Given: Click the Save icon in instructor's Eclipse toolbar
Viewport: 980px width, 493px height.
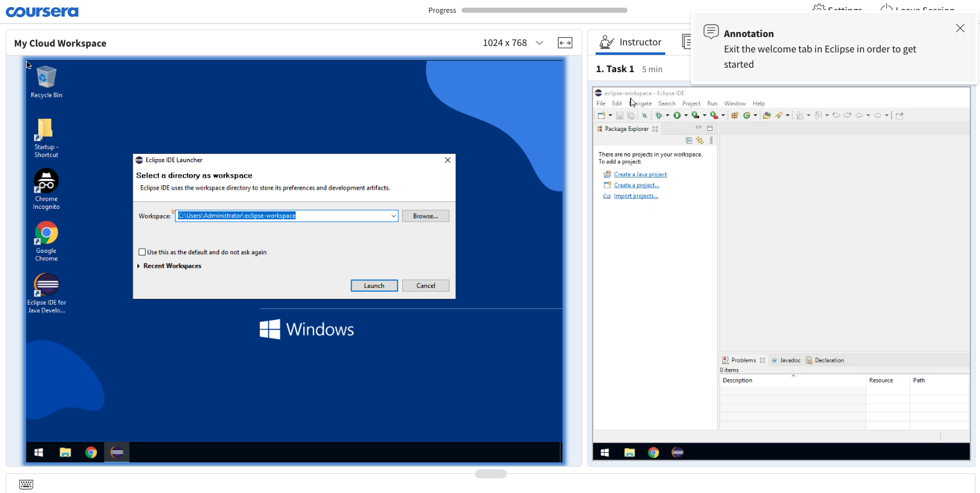Looking at the screenshot, I should pyautogui.click(x=619, y=116).
